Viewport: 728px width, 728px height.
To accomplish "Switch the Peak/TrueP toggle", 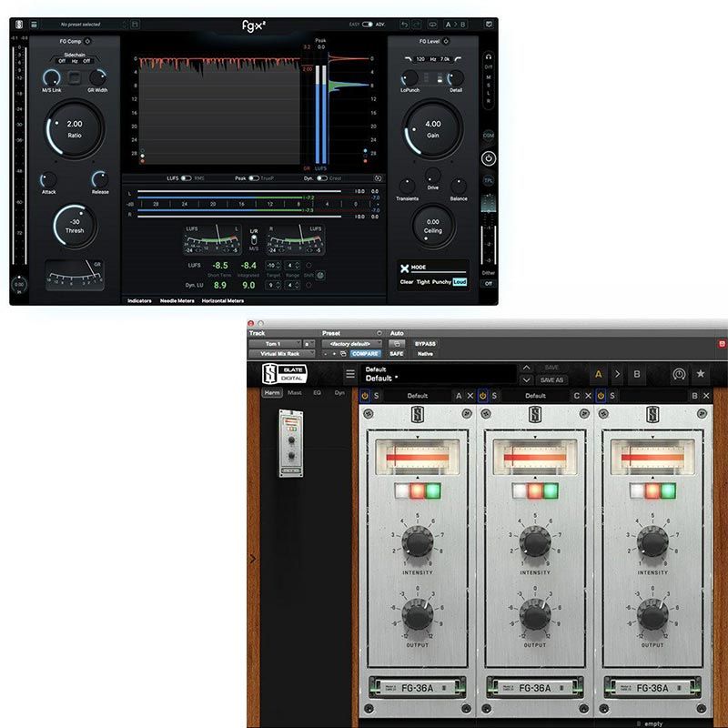I will click(x=254, y=178).
